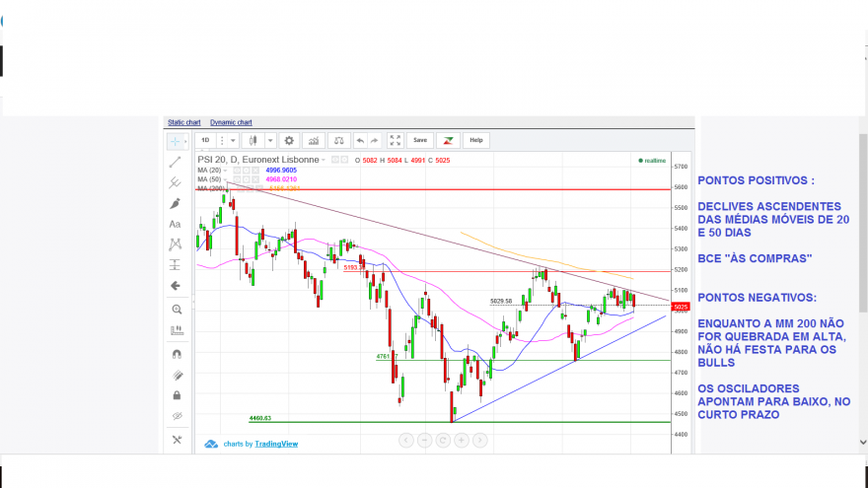Select the brush drawing tool

175,204
